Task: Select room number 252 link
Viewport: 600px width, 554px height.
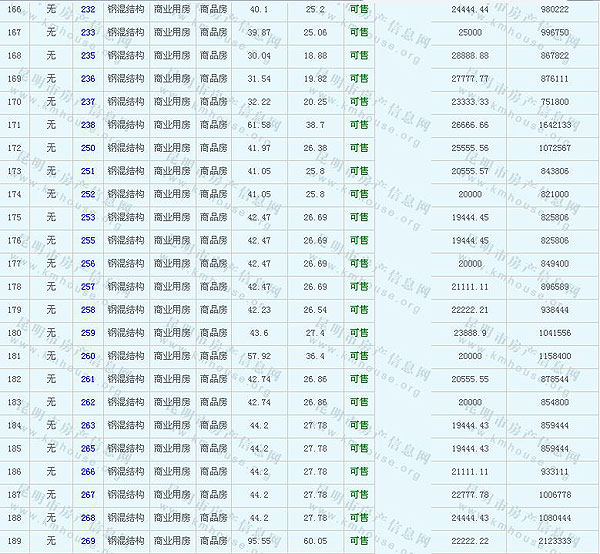Action: pos(88,194)
